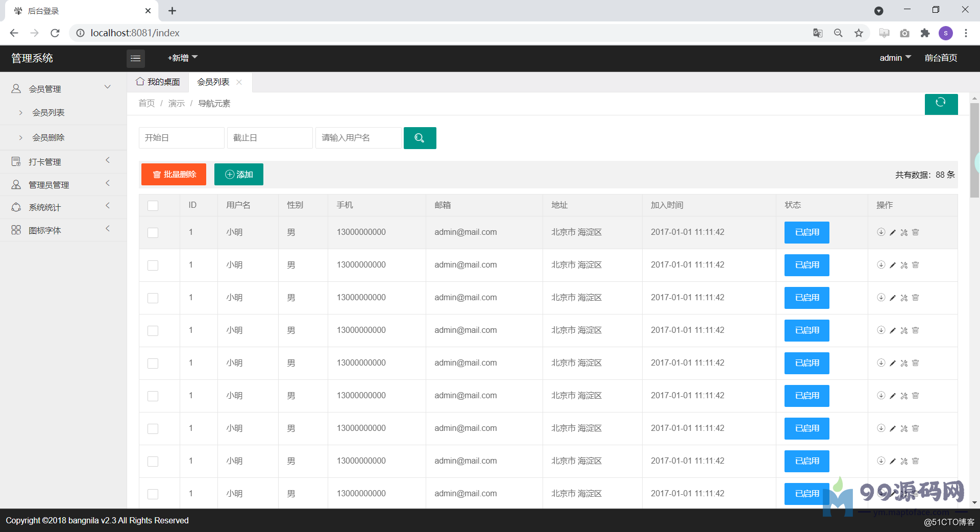This screenshot has height=532, width=980.
Task: Click the browser reload page icon
Action: 55,33
